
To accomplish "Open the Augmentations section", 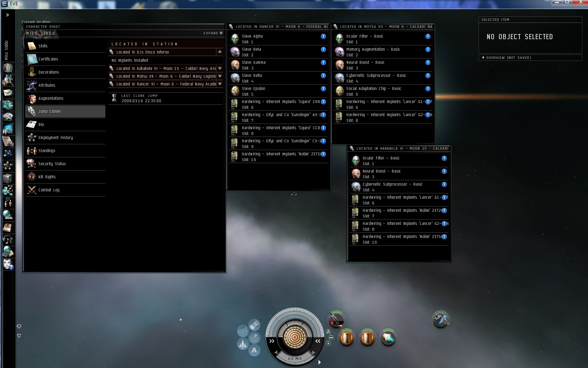I will point(65,99).
